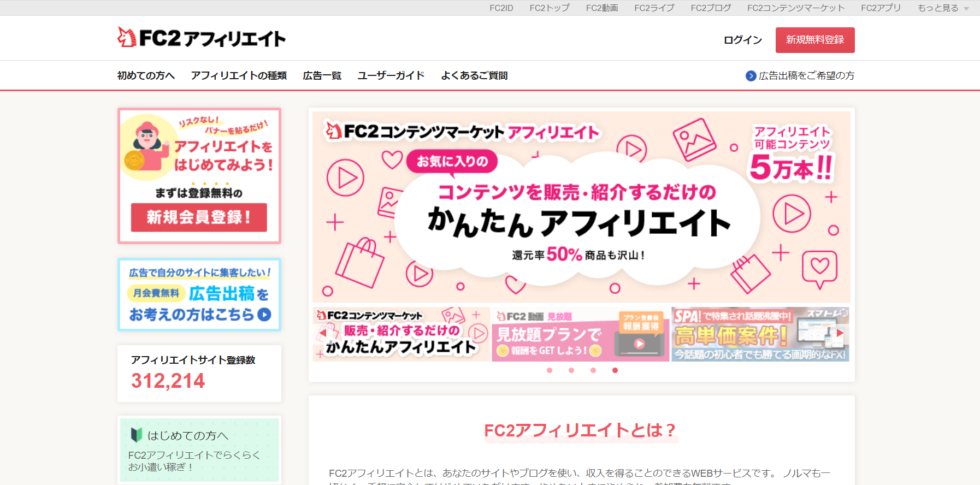Select the 見放題プラン thumbnail slide

click(x=580, y=334)
